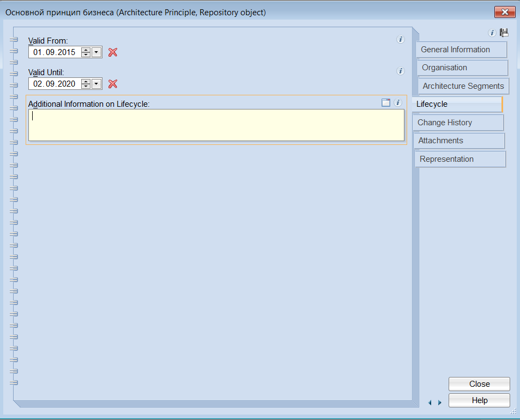The image size is (520, 420).
Task: Click the resize grip in window corner
Action: (513, 411)
